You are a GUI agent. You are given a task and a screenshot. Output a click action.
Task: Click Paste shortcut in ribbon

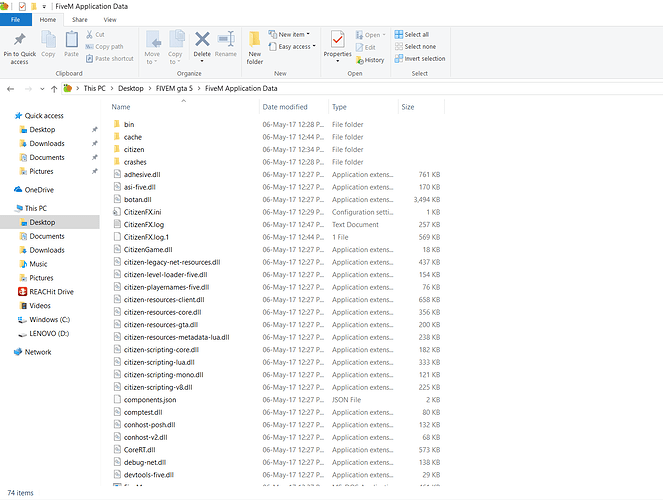(110, 59)
